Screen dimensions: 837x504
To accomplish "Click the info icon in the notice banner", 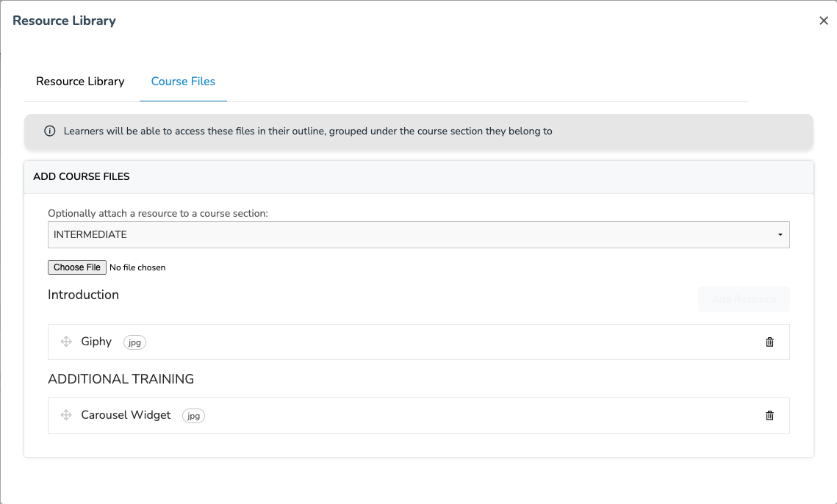I will click(49, 131).
